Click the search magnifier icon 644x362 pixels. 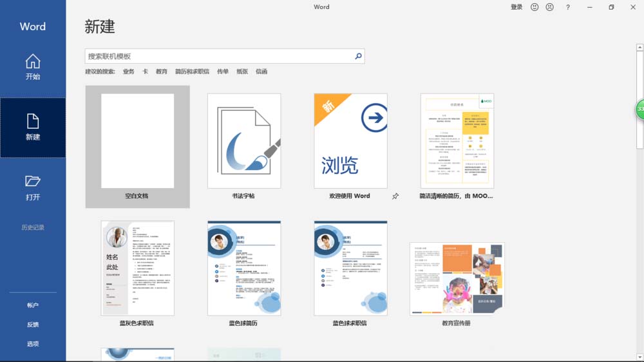tap(358, 56)
